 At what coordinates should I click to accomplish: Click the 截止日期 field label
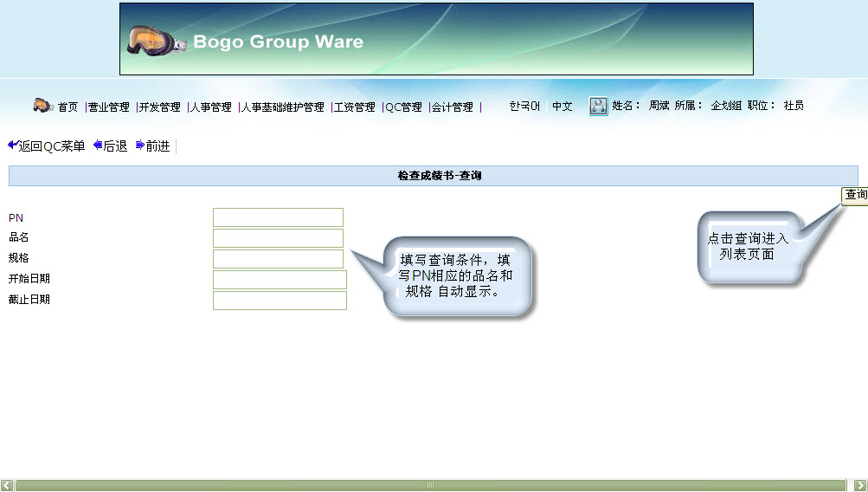pos(29,299)
